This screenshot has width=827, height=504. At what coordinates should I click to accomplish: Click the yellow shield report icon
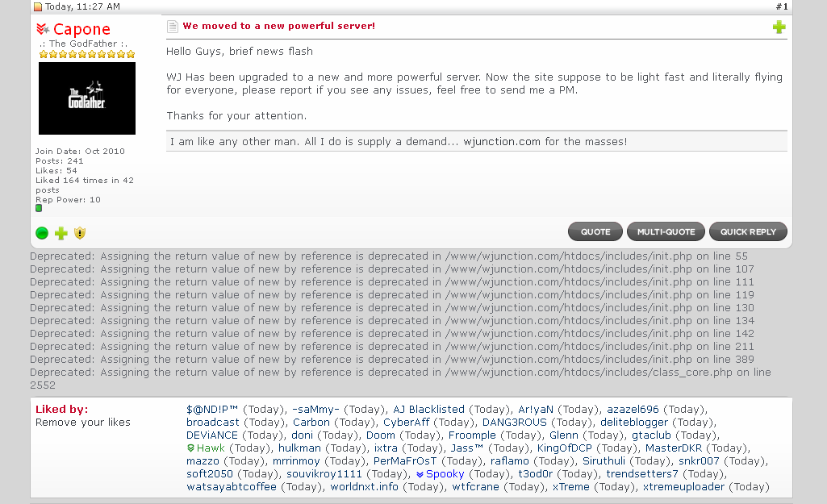click(80, 233)
